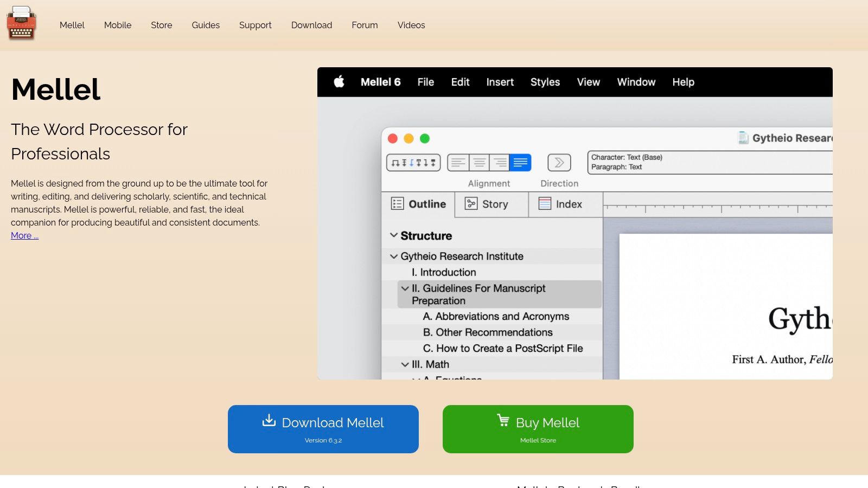Click the green Buy Mellel button
The image size is (868, 488).
coord(538,429)
